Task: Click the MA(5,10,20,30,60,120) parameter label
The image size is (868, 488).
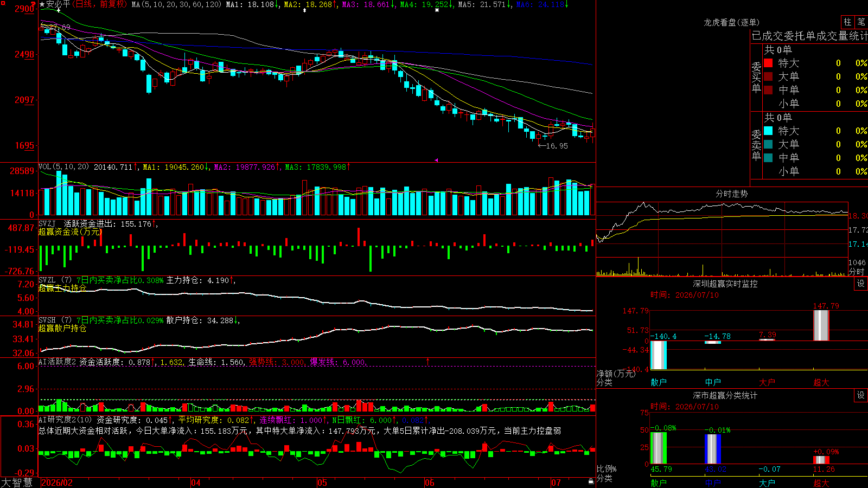Action: click(177, 4)
